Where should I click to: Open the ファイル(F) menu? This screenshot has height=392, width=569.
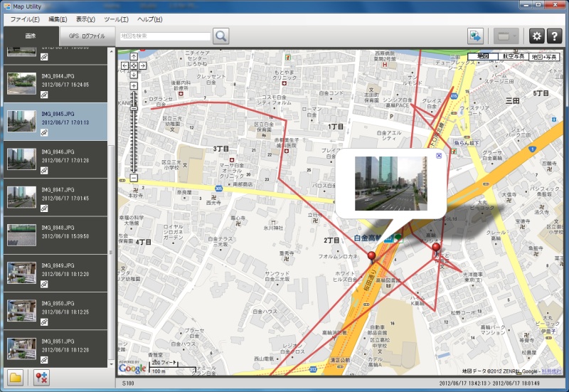pos(25,19)
